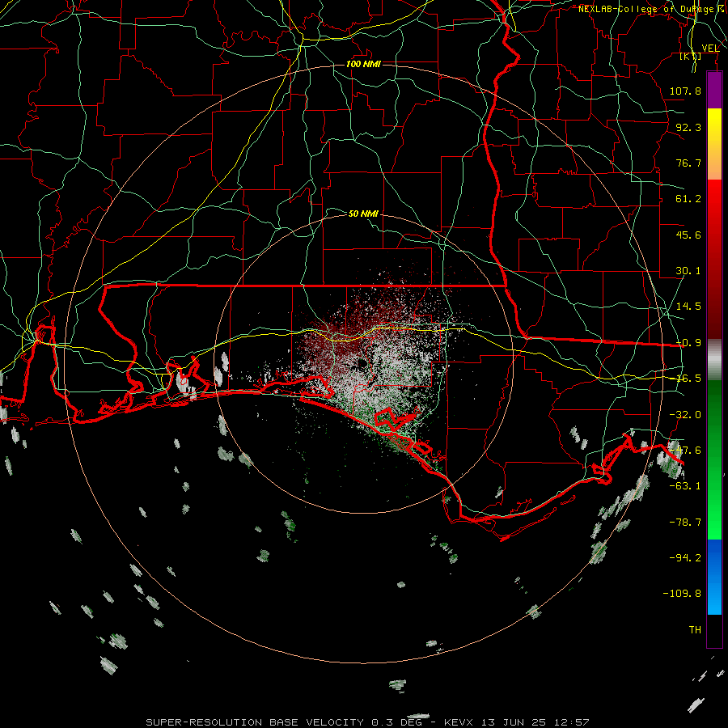This screenshot has height=728, width=728.
Task: Click the TH label below the scale
Action: coord(695,629)
